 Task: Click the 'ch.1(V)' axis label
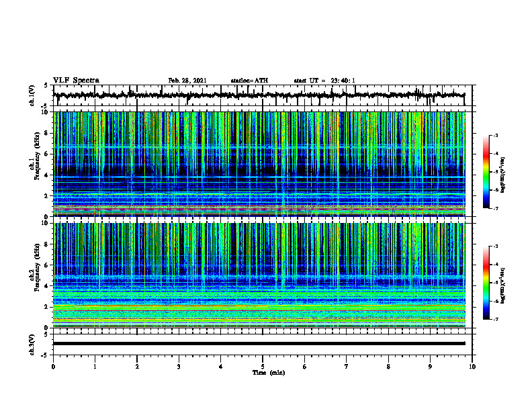[32, 95]
